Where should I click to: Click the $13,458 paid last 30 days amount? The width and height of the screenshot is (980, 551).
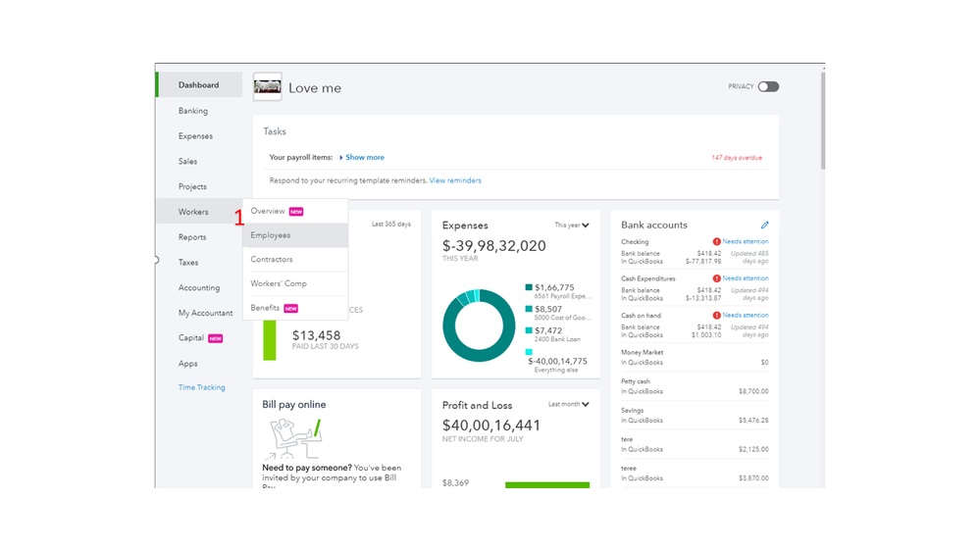(x=316, y=335)
